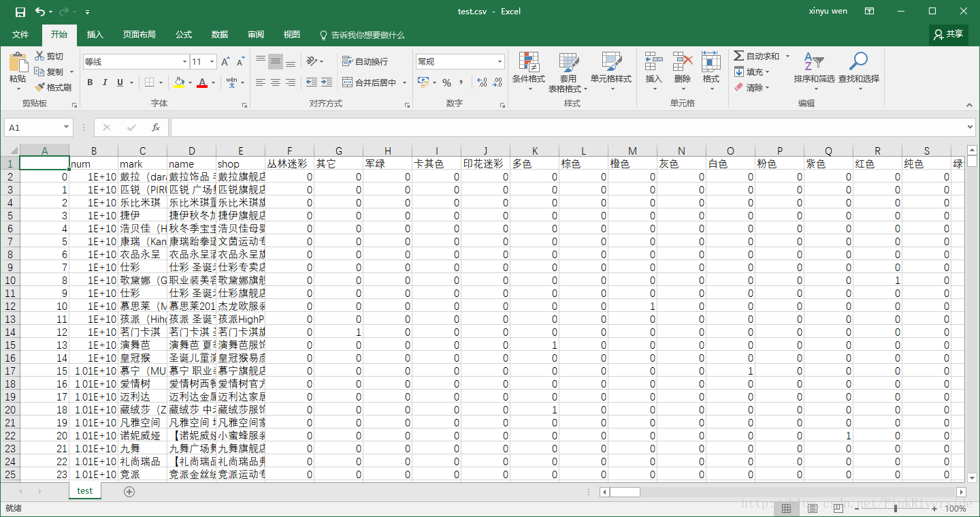The image size is (980, 517).
Task: Apply the yellow fill color bucket
Action: tap(179, 82)
